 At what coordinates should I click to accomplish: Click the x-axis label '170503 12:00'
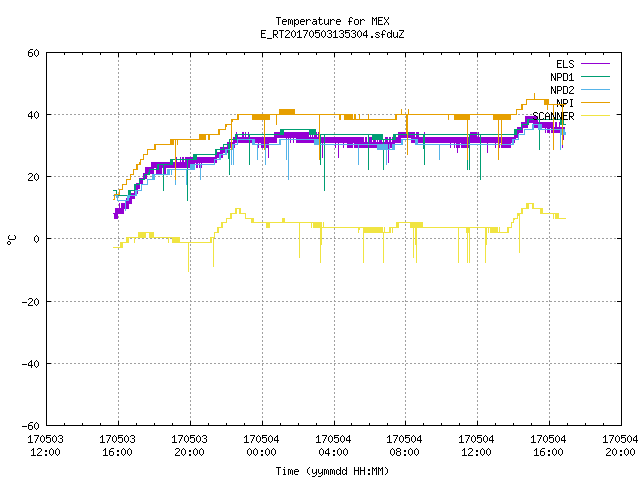click(x=45, y=446)
